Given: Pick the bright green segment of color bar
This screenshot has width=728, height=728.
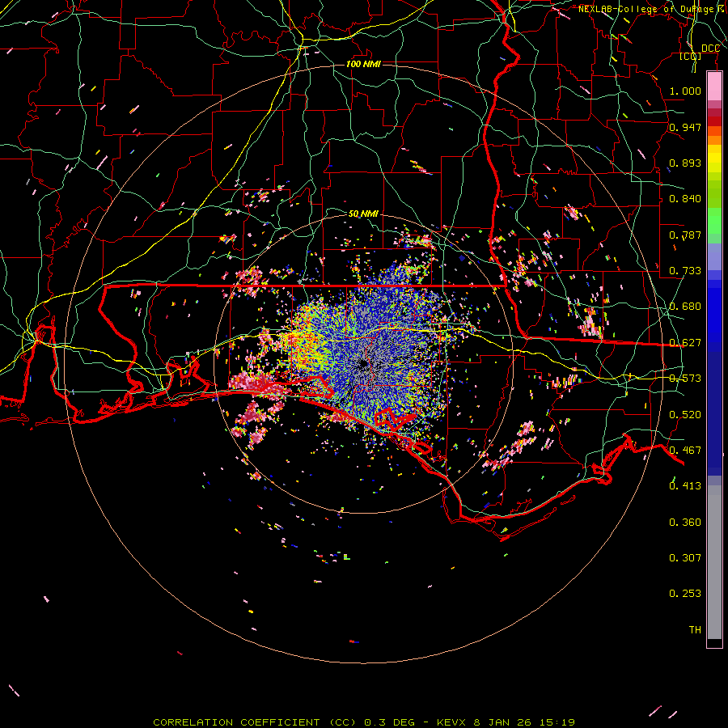Looking at the screenshot, I should pos(714,221).
